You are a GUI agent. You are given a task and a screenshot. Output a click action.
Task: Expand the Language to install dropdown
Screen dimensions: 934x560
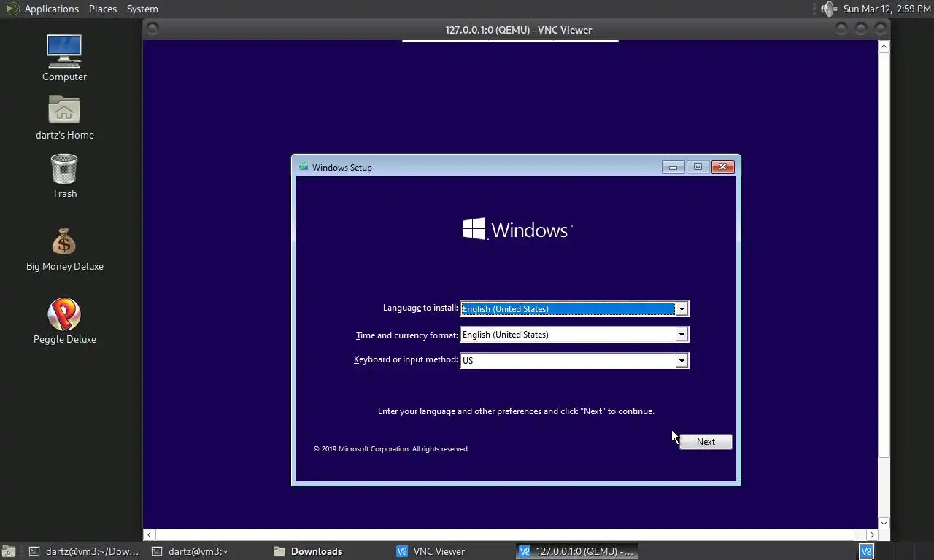(681, 308)
